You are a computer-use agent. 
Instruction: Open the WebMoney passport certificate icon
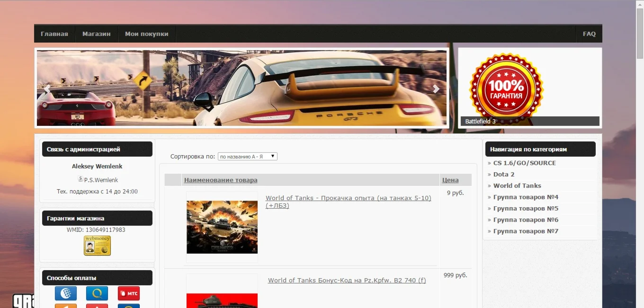(x=97, y=246)
